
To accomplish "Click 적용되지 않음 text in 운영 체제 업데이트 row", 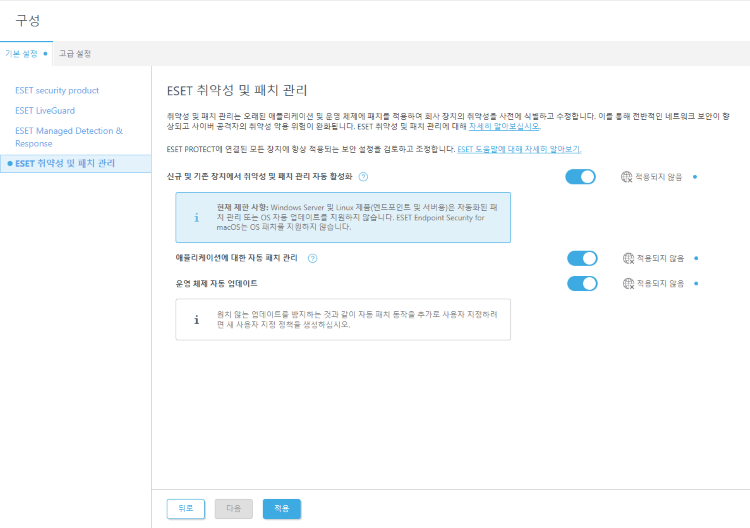I will (661, 284).
